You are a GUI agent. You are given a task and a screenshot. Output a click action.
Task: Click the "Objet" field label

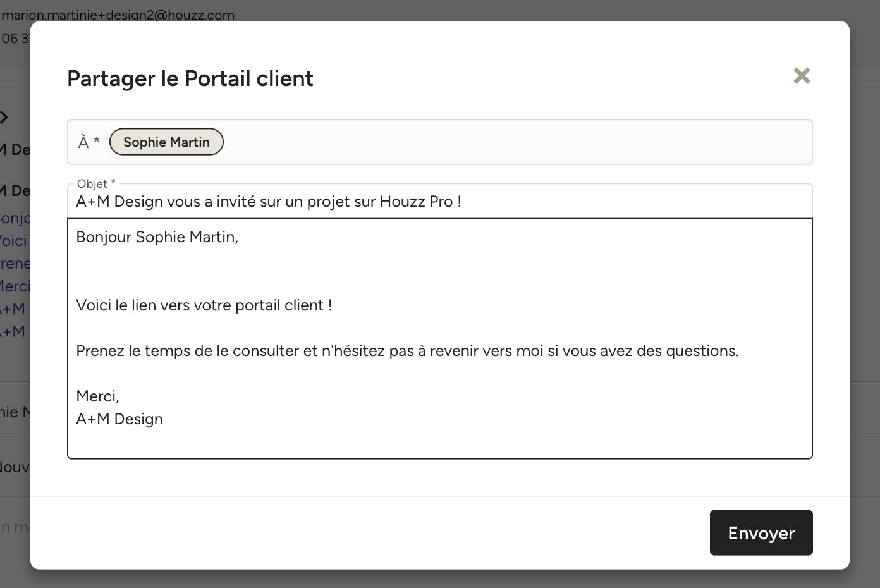click(92, 183)
